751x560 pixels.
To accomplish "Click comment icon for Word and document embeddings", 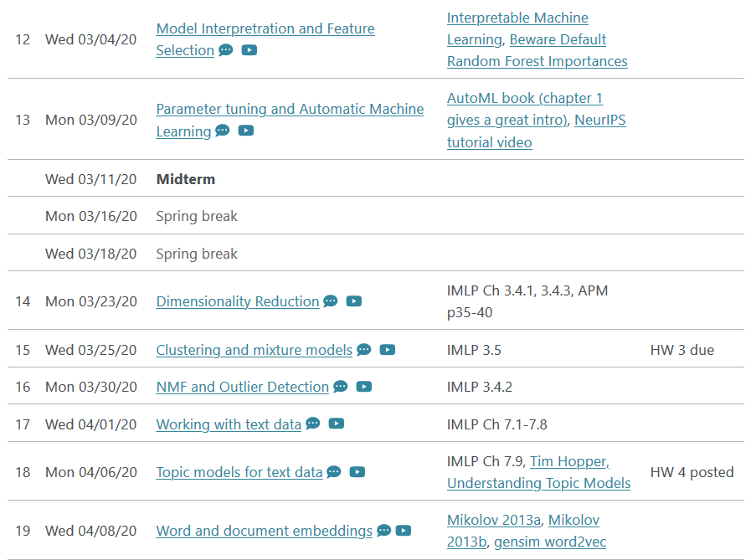I will coord(383,531).
